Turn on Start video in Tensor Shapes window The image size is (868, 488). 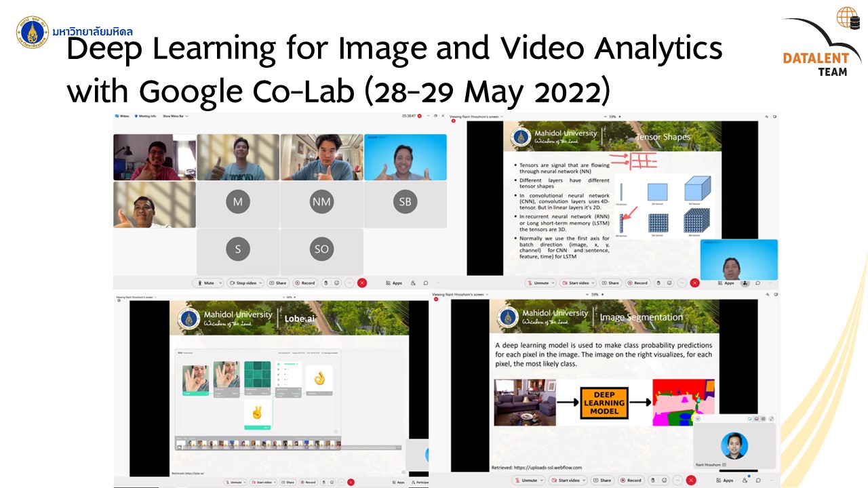click(578, 283)
